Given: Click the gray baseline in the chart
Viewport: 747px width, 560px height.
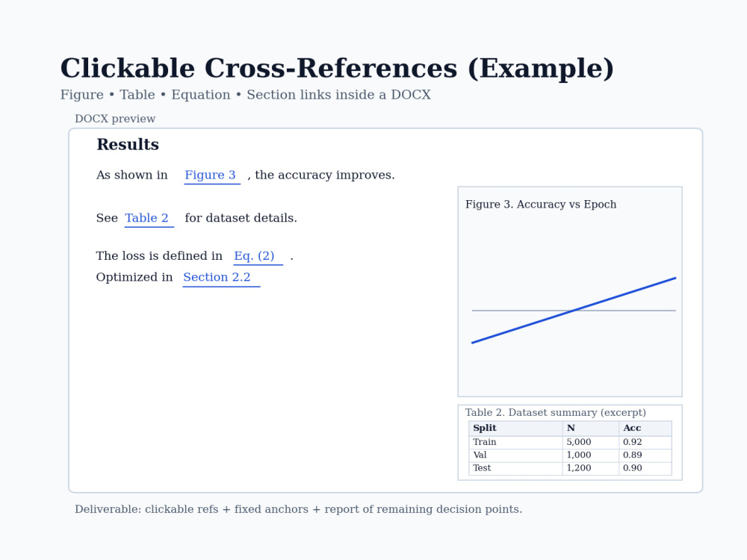Looking at the screenshot, I should 574,311.
